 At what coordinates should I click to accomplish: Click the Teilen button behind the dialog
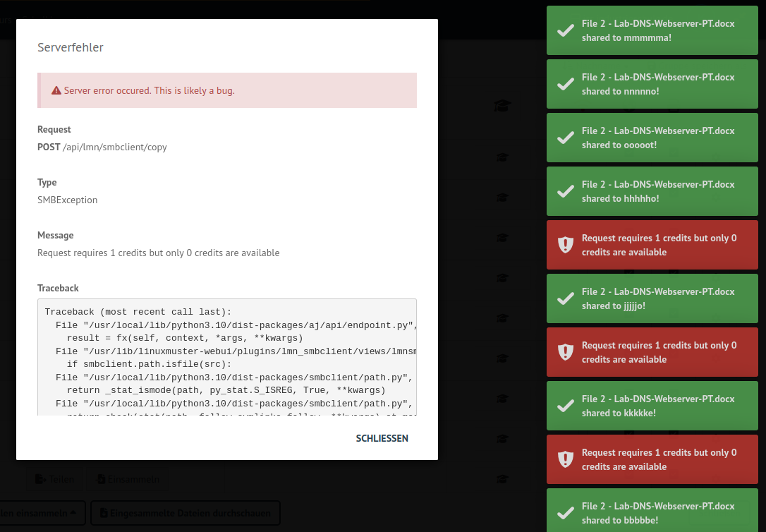click(x=55, y=479)
